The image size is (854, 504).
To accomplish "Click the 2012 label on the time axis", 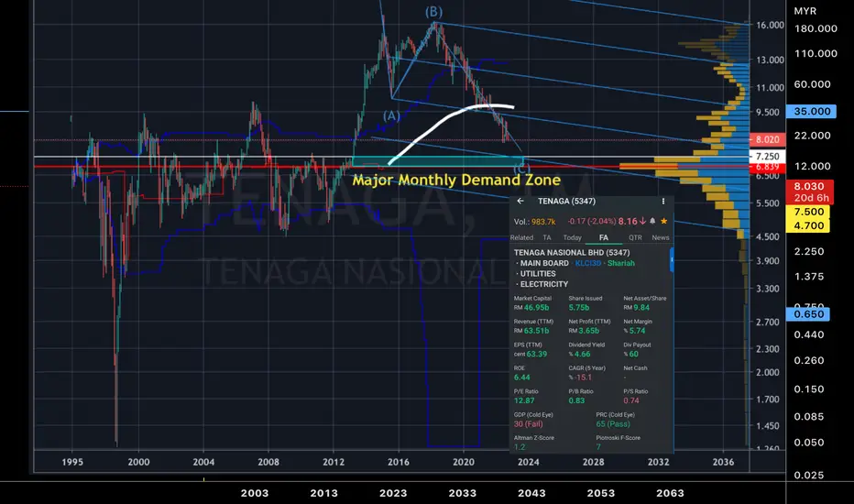I will pos(334,462).
